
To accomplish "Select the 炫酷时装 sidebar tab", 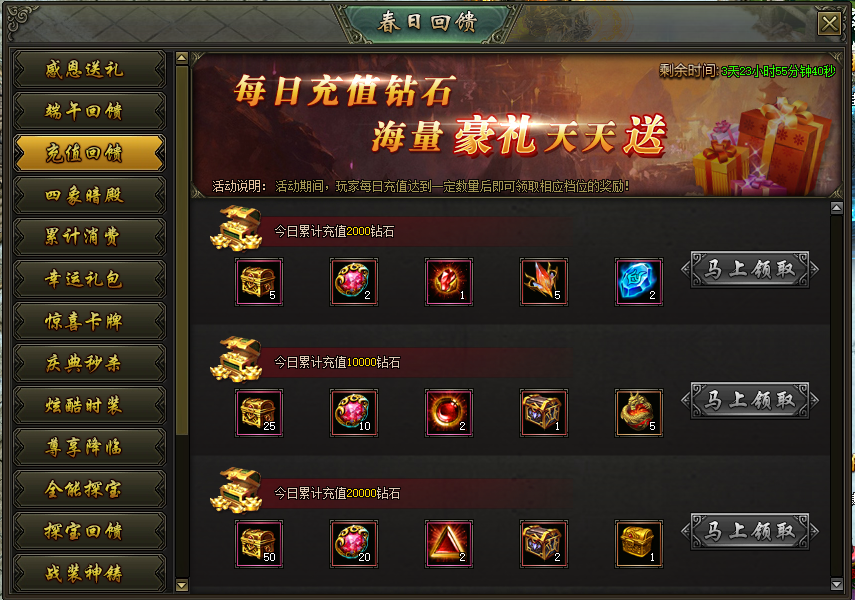I will pos(89,405).
